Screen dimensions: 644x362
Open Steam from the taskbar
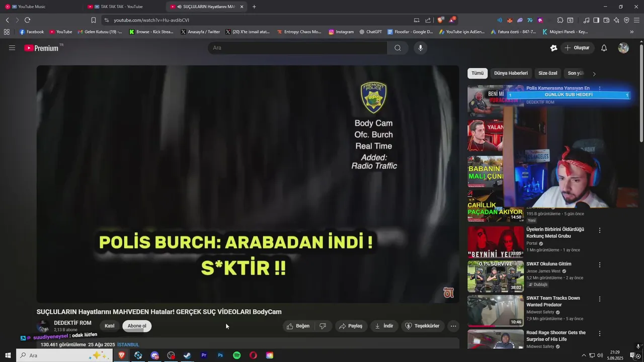pyautogui.click(x=187, y=355)
